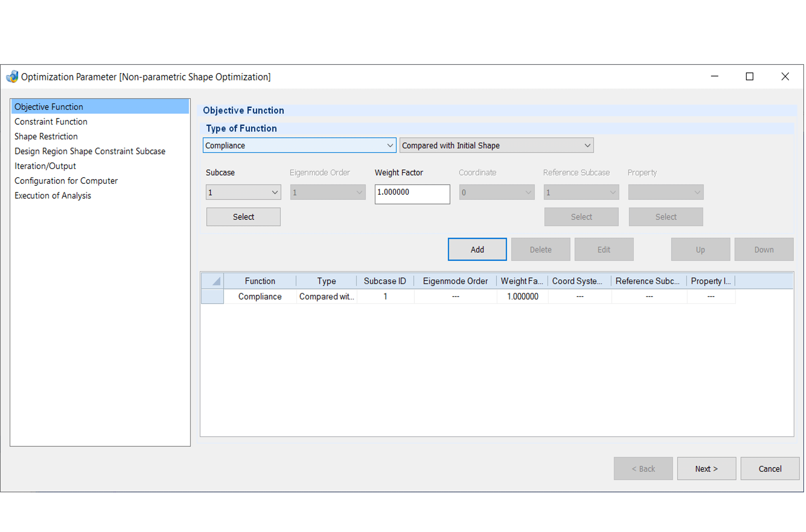Open the Property dropdown
806x532 pixels.
(x=666, y=192)
